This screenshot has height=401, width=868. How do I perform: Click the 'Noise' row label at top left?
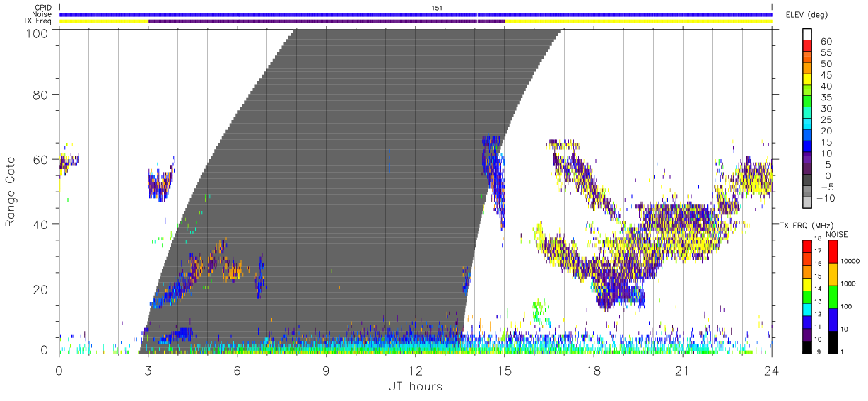tap(42, 14)
